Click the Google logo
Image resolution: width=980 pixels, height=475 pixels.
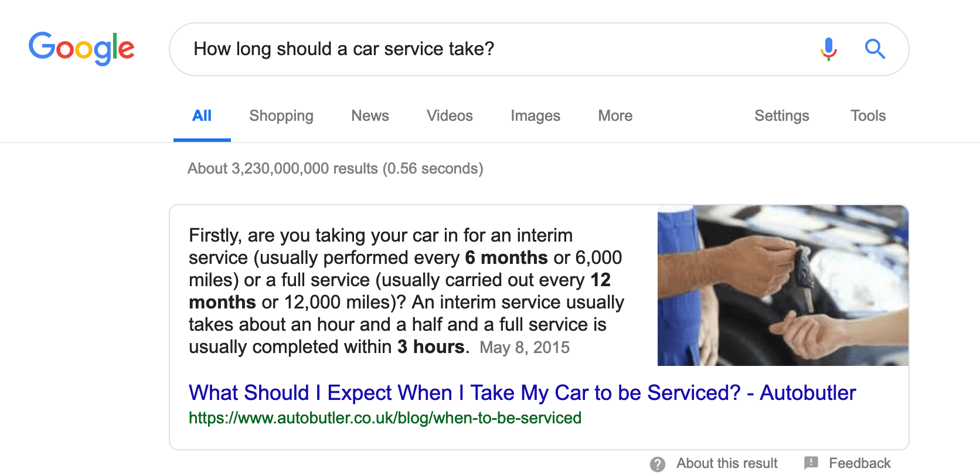[81, 48]
